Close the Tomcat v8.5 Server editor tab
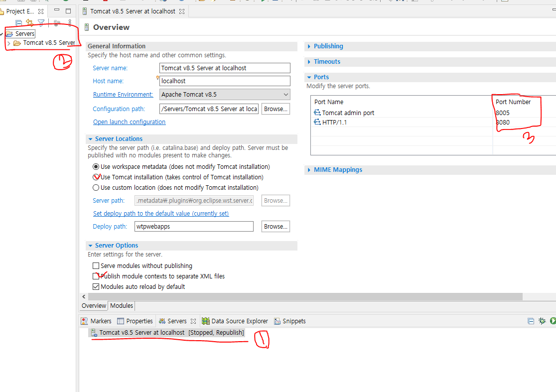 pyautogui.click(x=182, y=11)
